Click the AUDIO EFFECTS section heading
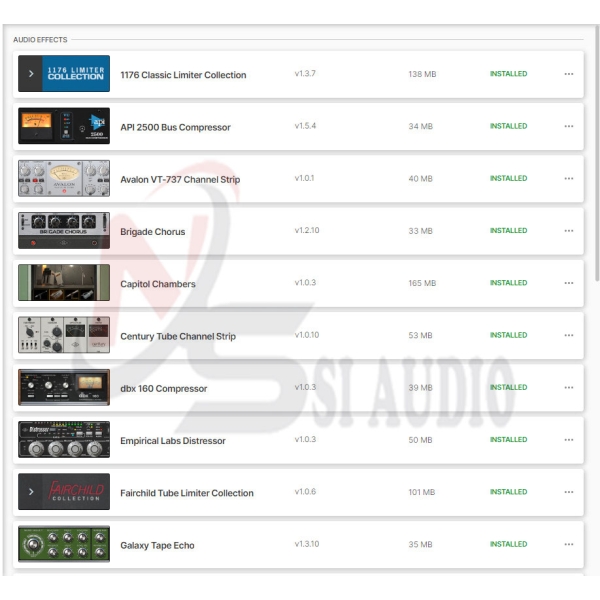 [x=40, y=40]
